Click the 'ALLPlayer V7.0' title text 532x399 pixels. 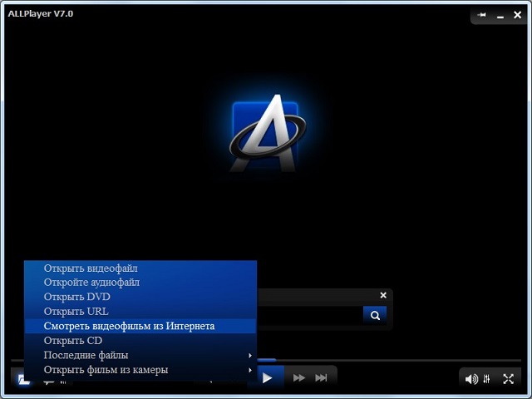pyautogui.click(x=41, y=14)
